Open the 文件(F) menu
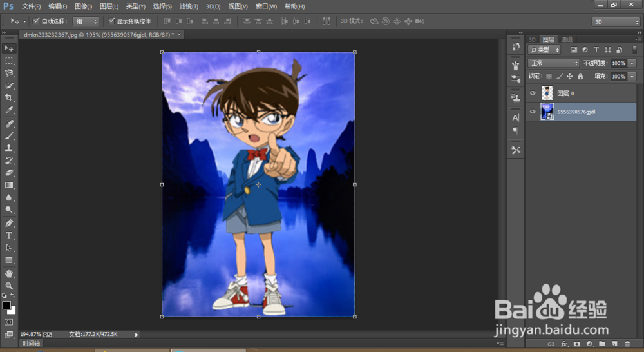The image size is (644, 352). [x=31, y=6]
